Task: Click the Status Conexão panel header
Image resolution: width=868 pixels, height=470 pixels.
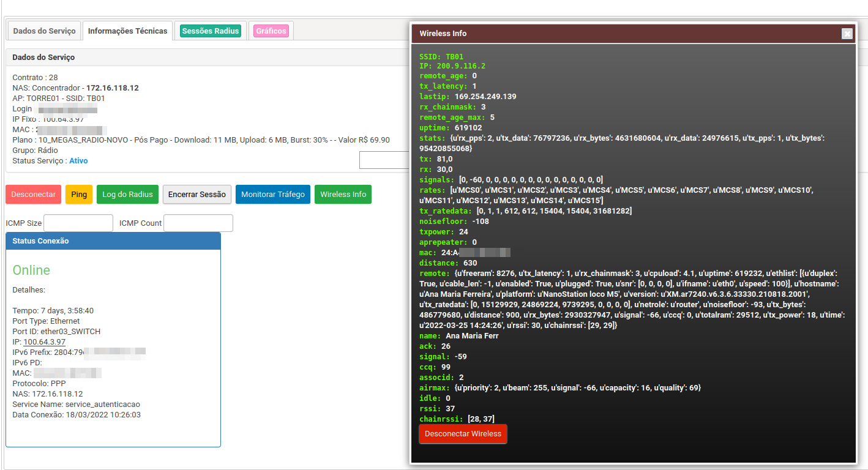Action: 113,241
